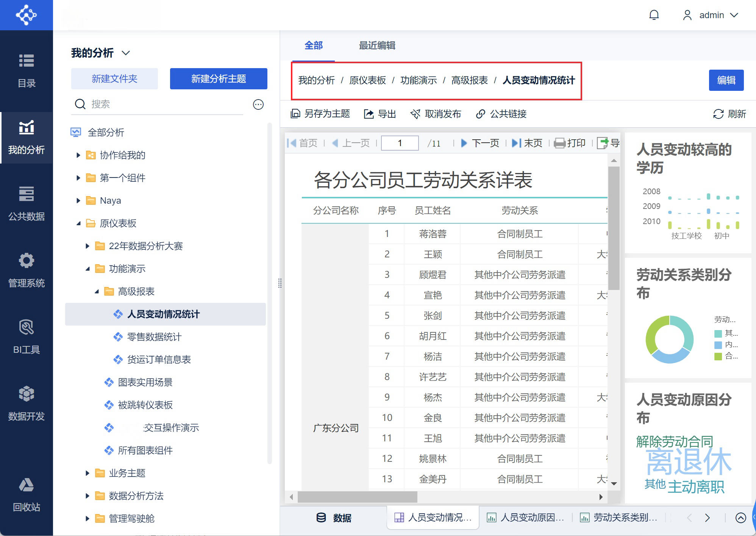Viewport: 756px width, 536px height.
Task: Click 功能演示 in the breadcrumb
Action: [419, 80]
